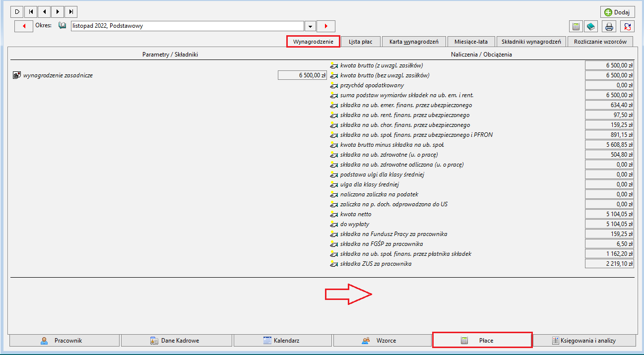Jump to the first record
The width and height of the screenshot is (644, 355).
(x=31, y=11)
